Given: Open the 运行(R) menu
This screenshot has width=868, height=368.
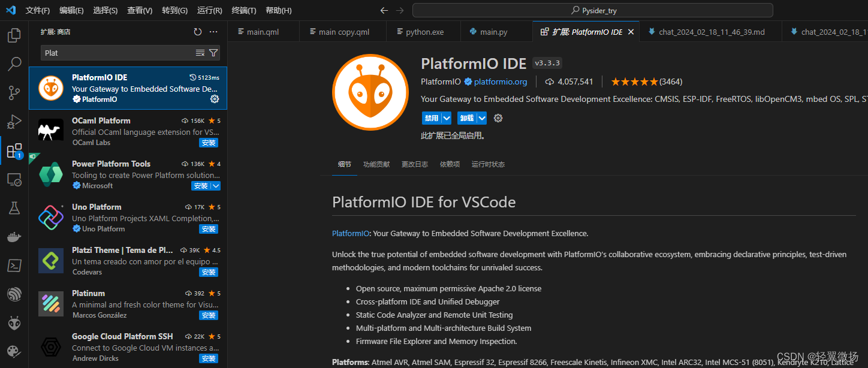Looking at the screenshot, I should coord(209,11).
